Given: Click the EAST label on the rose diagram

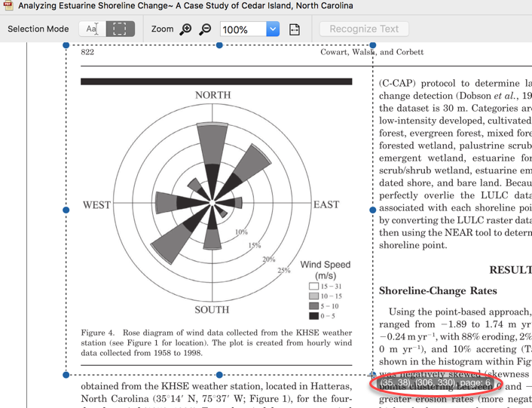Looking at the screenshot, I should tap(326, 204).
